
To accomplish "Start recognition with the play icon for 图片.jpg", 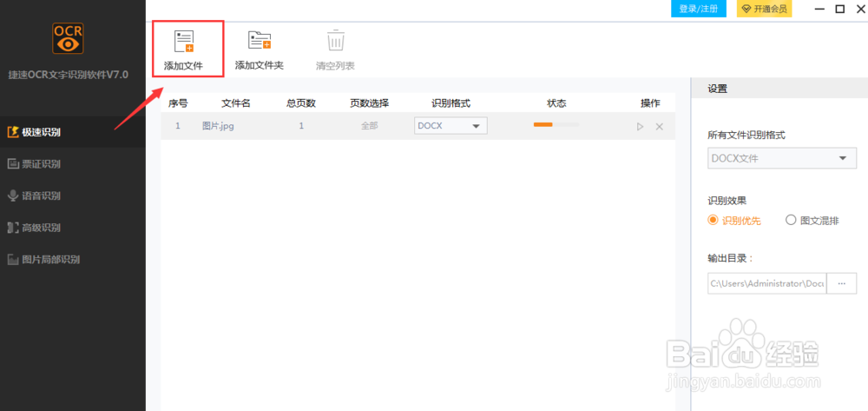I will (x=641, y=126).
